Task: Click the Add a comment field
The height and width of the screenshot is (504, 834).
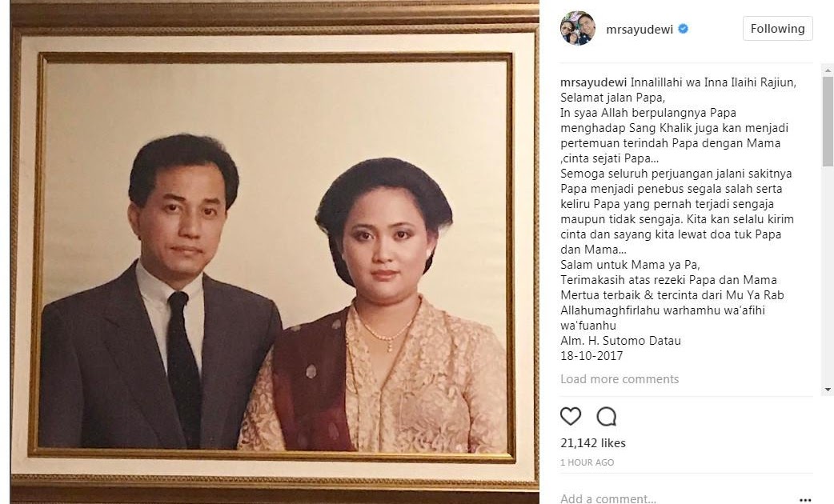Action: coord(676,498)
